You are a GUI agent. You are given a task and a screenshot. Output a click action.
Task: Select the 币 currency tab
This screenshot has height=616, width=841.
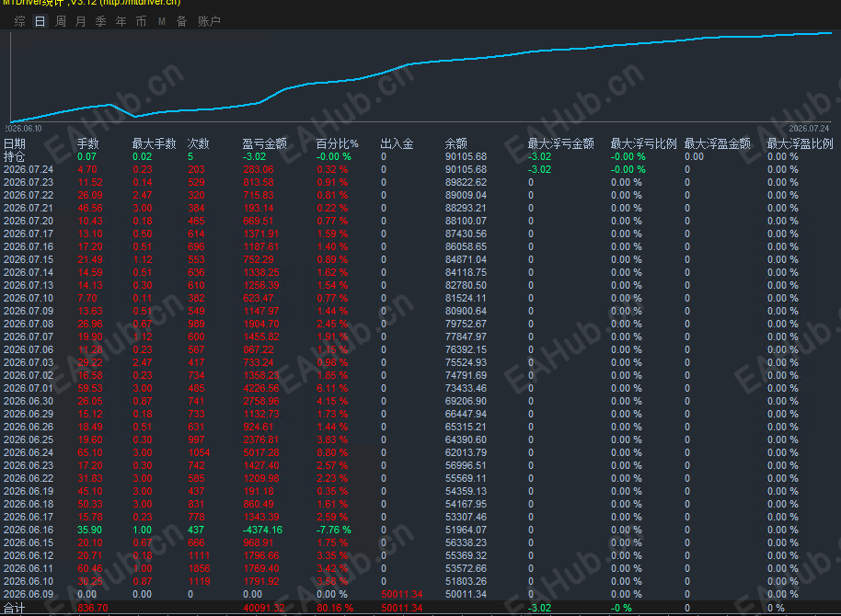coord(141,21)
